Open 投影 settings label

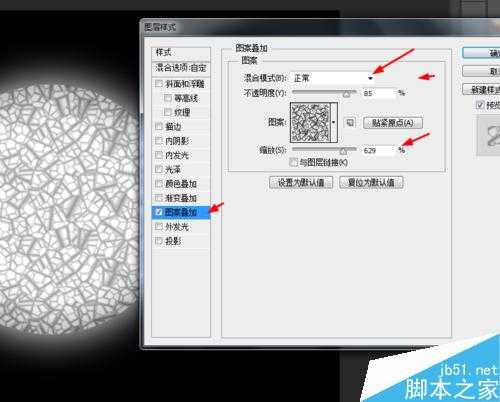tap(173, 241)
